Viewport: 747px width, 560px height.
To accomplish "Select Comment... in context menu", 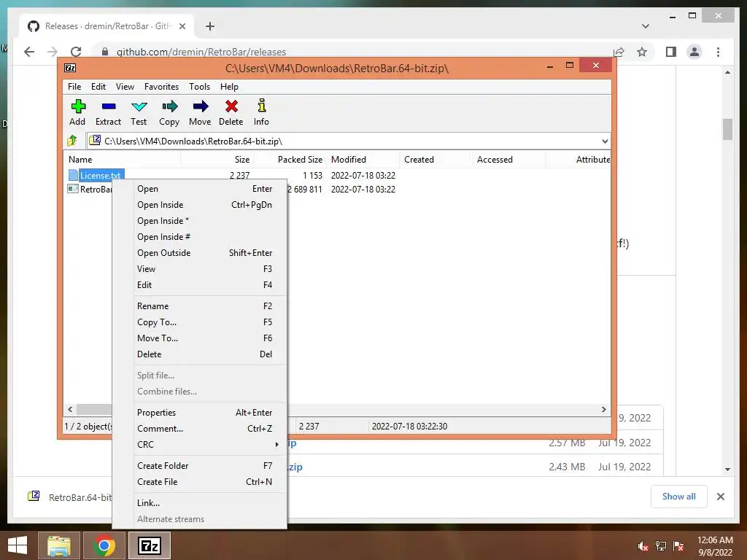I will click(200, 429).
